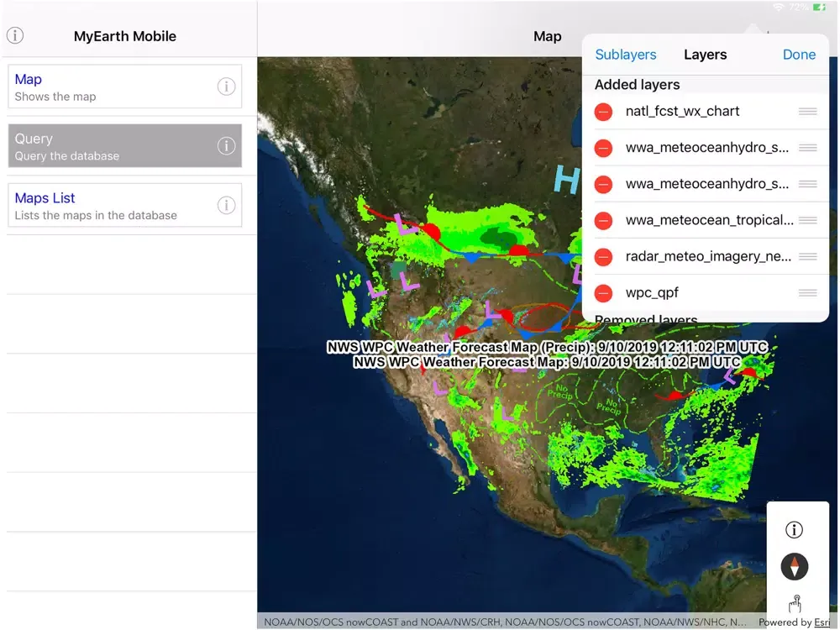The width and height of the screenshot is (840, 630).
Task: Remove the wpc_qpf layer
Action: (x=603, y=293)
